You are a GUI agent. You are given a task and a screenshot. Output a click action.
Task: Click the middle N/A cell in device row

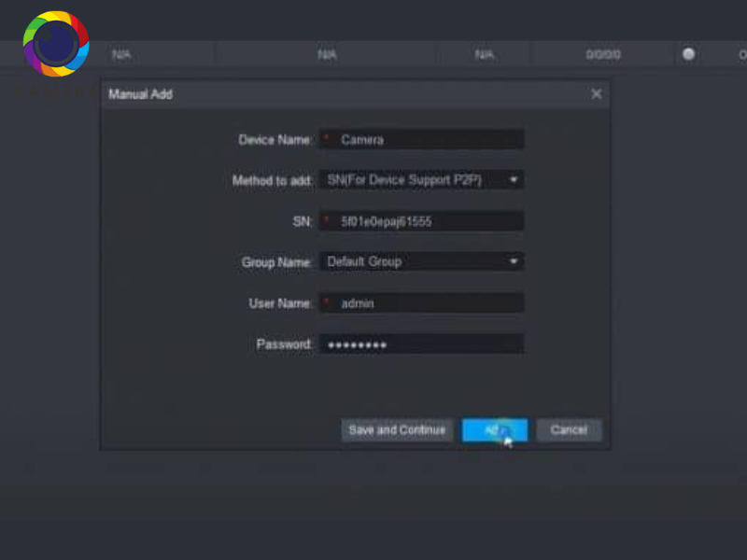pyautogui.click(x=327, y=55)
